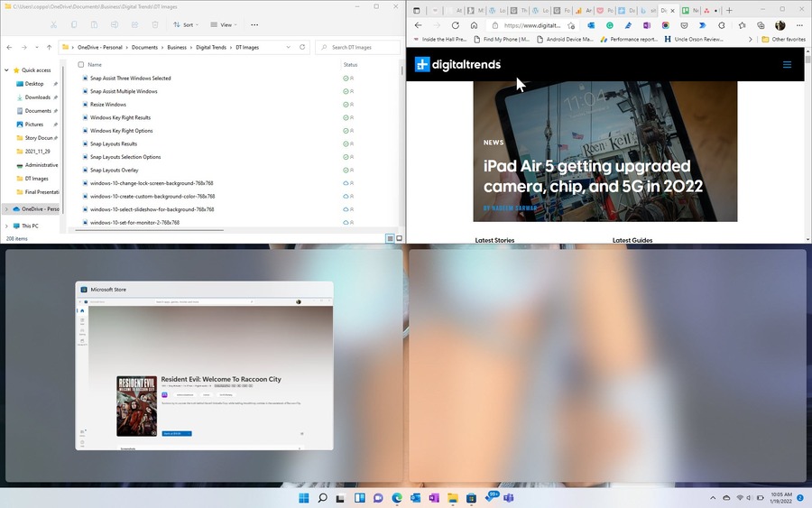812x508 pixels.
Task: Open the Extensions puzzle icon in Edge
Action: point(722,25)
